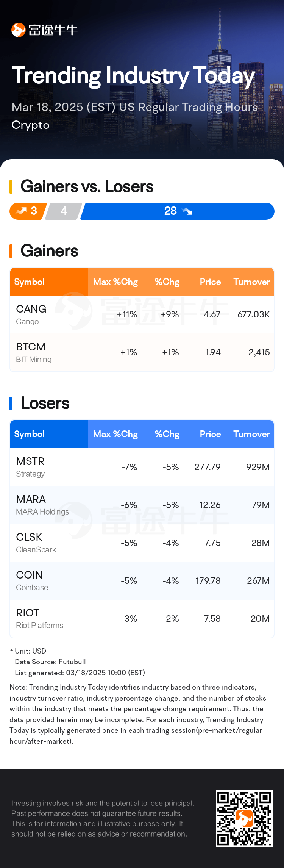Click the Gainers vs. Losers heading
This screenshot has height=868, width=284.
tap(87, 186)
